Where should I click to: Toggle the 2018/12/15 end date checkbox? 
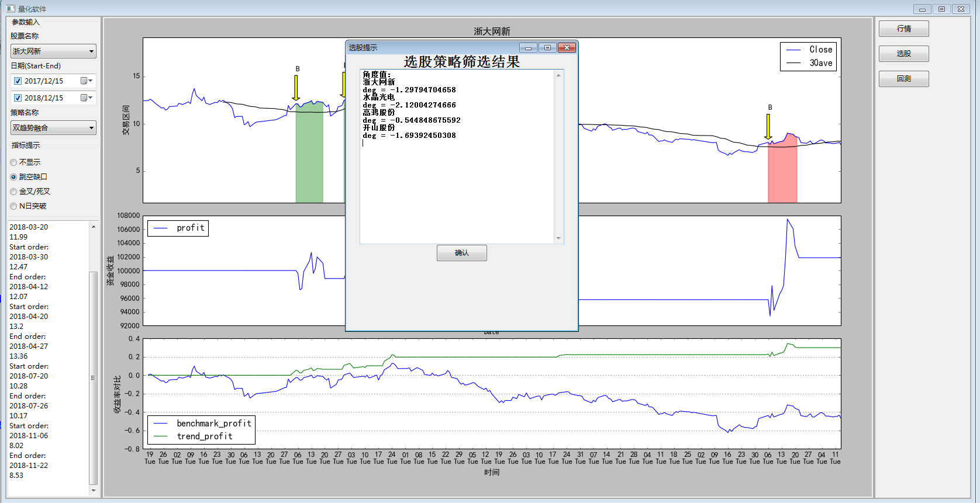tap(18, 98)
